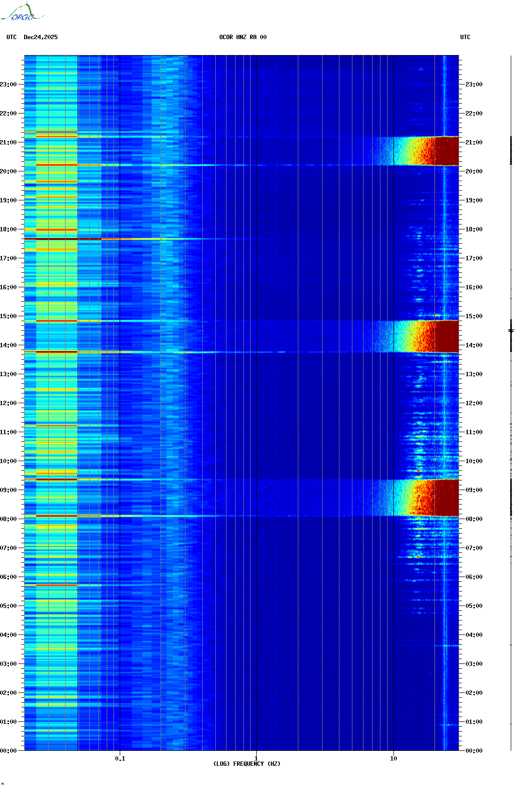Click 06:00 on the left time axis
Screen dimensions: 532x789
point(8,577)
